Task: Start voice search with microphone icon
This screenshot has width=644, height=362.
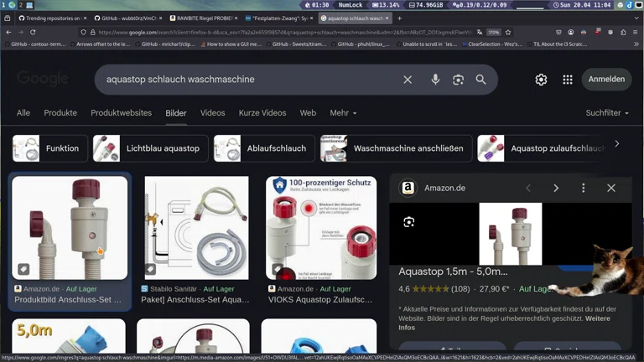Action: 435,80
